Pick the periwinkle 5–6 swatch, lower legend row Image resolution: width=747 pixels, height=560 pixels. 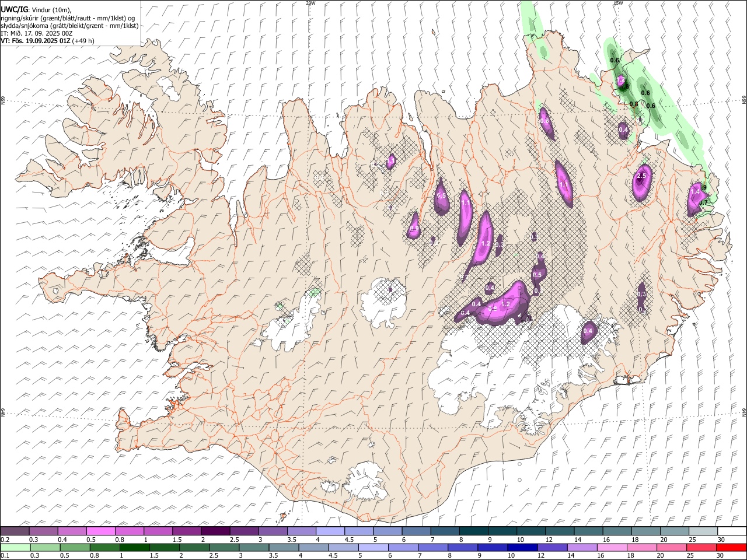tap(373, 547)
